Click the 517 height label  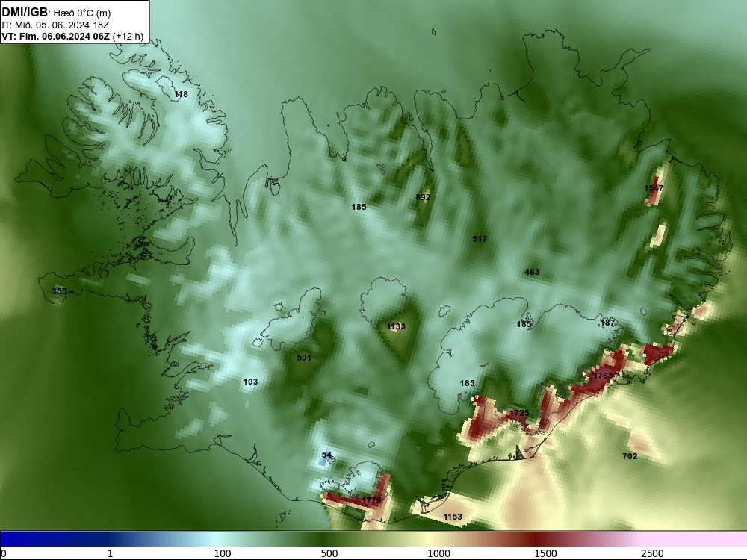tap(480, 239)
